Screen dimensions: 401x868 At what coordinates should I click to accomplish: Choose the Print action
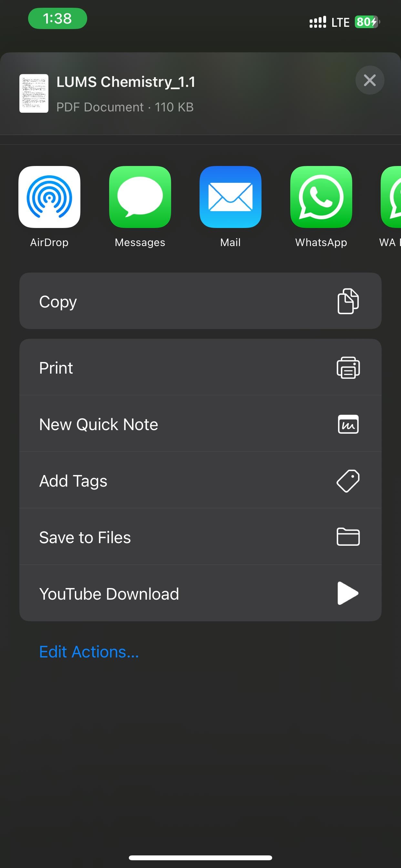(200, 367)
